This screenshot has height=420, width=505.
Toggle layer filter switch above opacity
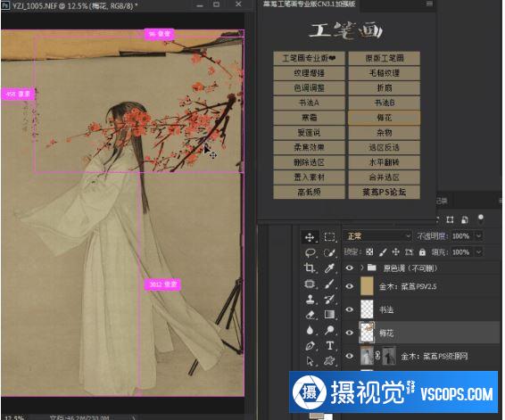coord(481,219)
